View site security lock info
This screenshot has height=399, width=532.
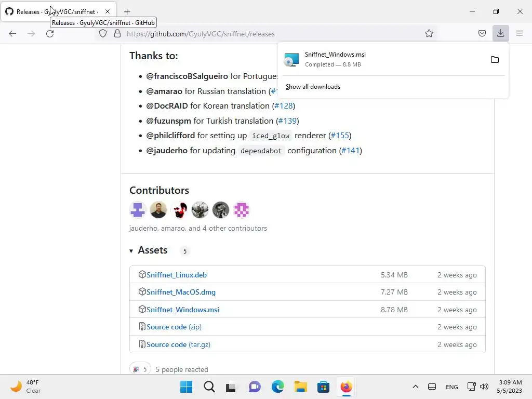tap(117, 34)
